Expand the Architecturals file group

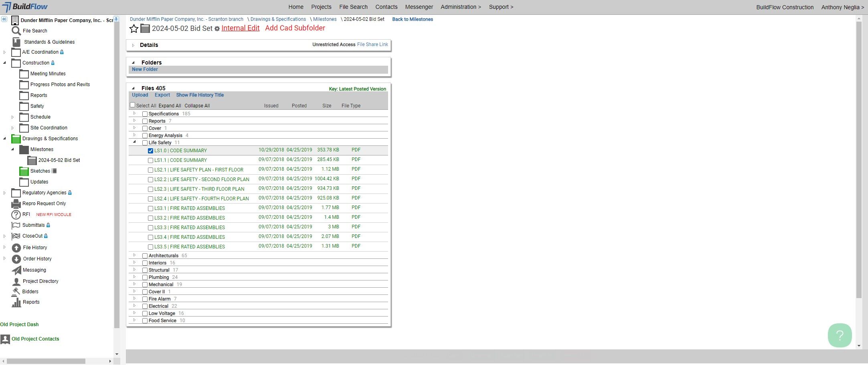tap(135, 256)
